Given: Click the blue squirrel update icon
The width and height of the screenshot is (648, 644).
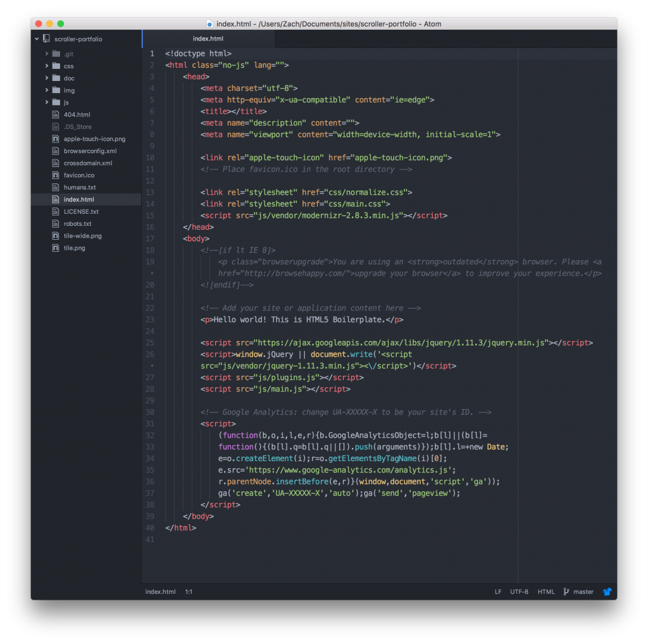Looking at the screenshot, I should tap(607, 591).
